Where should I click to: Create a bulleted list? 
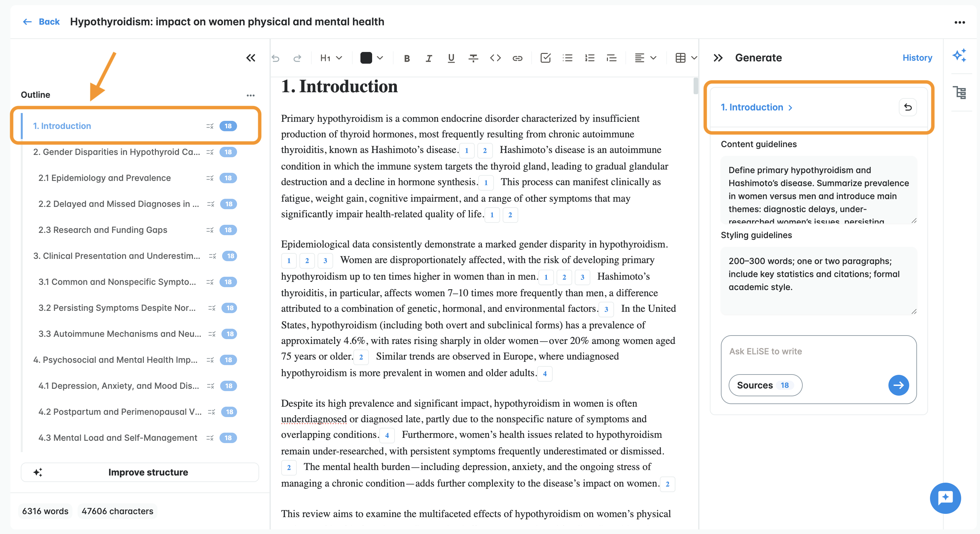567,58
